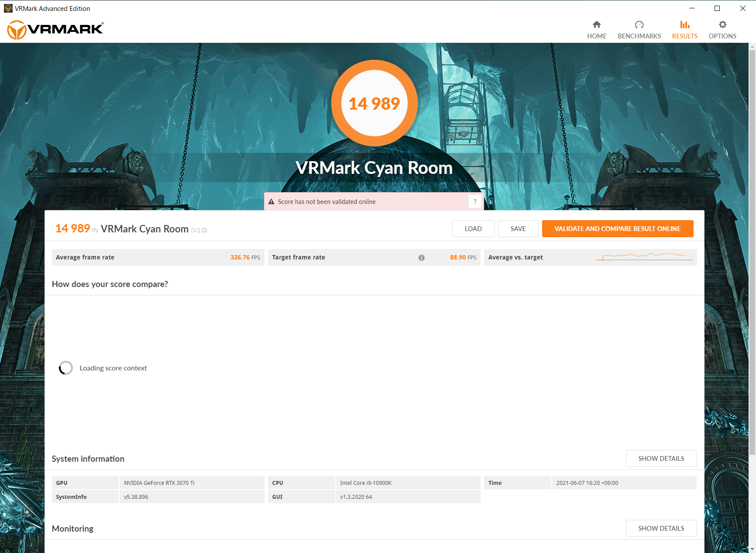Viewport: 756px width, 553px height.
Task: Click the NVIDIA GeForce RTX 3070 Ti text
Action: pyautogui.click(x=159, y=483)
